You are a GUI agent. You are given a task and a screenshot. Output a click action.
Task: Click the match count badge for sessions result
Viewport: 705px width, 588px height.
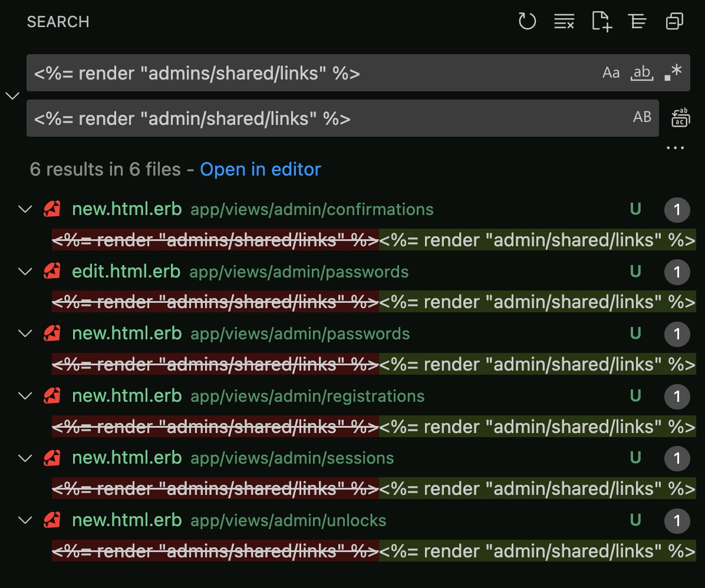pos(677,458)
